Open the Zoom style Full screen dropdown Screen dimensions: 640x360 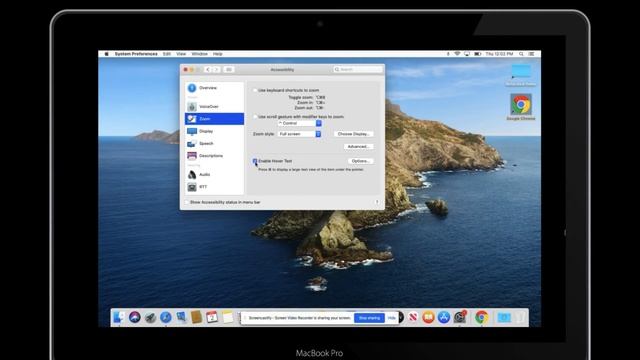[x=300, y=134]
